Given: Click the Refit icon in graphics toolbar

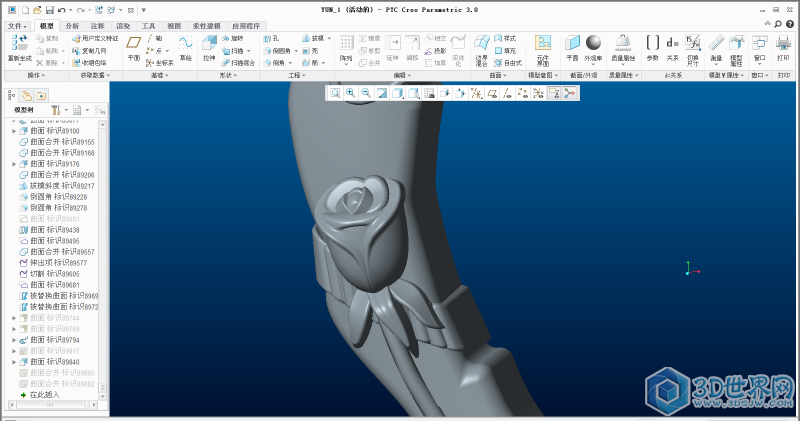Looking at the screenshot, I should 335,93.
